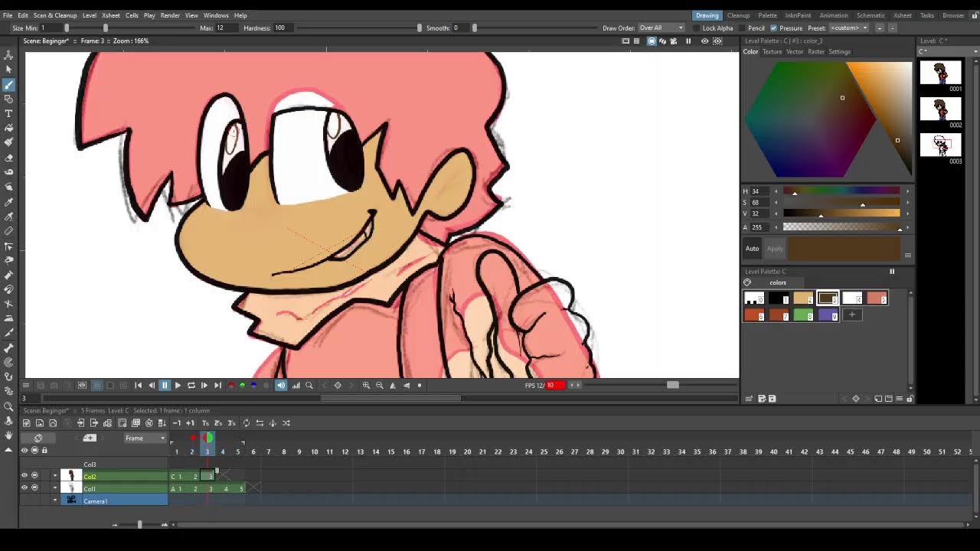This screenshot has height=551, width=980.
Task: Click the Apply button in style editor
Action: [775, 249]
